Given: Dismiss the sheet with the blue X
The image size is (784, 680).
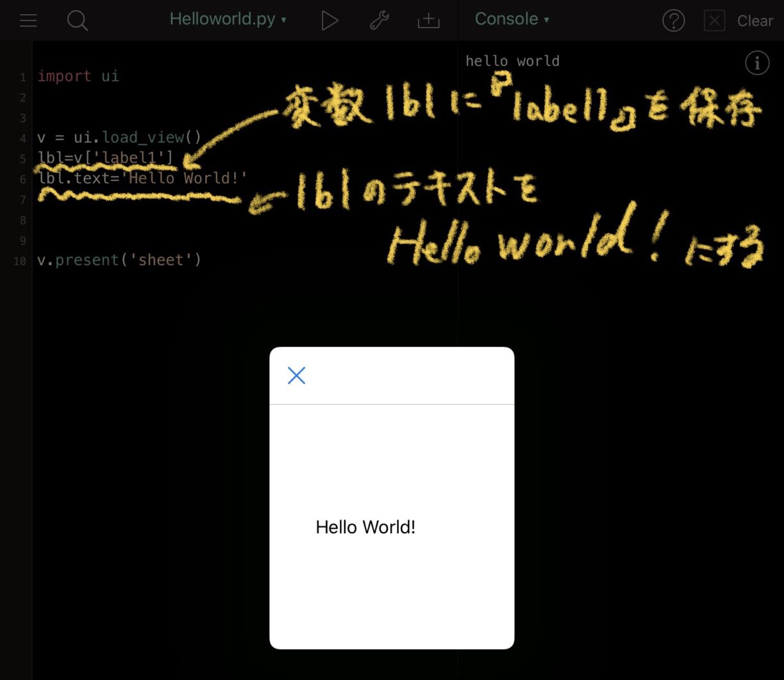Looking at the screenshot, I should [x=296, y=375].
